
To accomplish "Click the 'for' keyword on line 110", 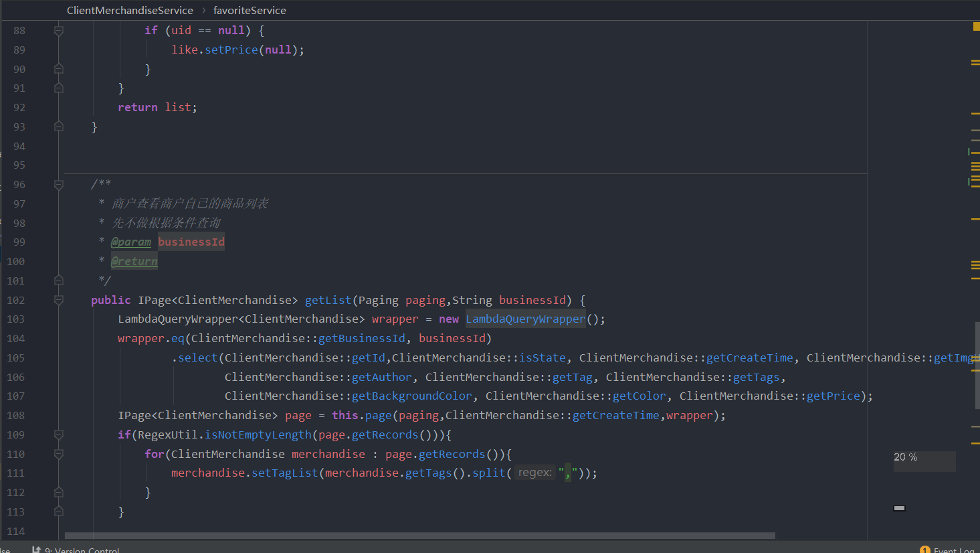I will pyautogui.click(x=155, y=454).
